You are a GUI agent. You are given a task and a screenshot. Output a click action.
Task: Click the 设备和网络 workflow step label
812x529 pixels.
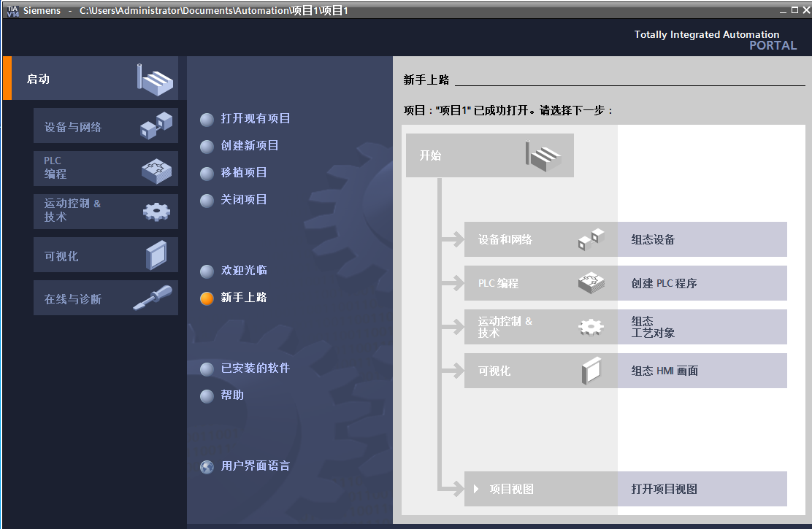tap(505, 239)
